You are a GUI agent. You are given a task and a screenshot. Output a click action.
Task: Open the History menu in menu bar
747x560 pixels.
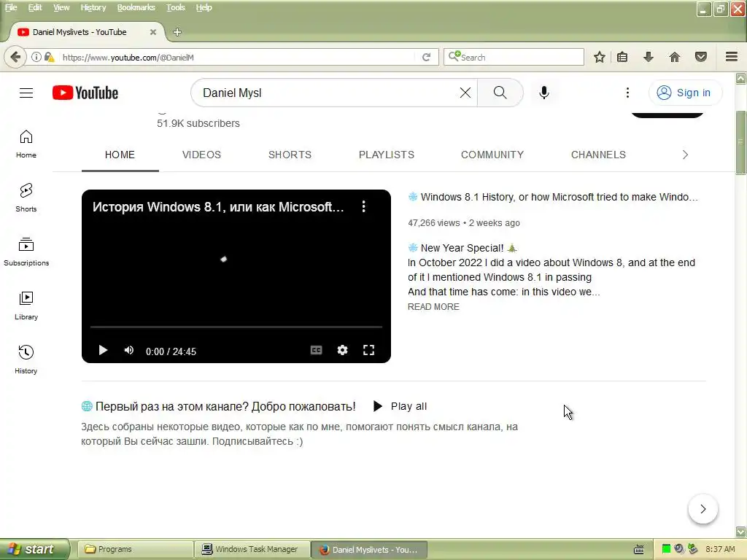pyautogui.click(x=93, y=7)
